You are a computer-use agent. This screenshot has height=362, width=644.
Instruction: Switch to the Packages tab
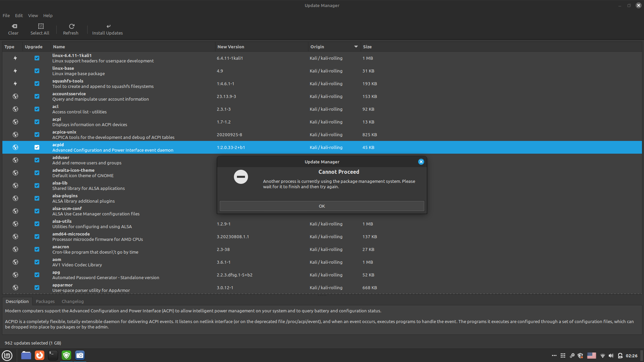pos(45,301)
